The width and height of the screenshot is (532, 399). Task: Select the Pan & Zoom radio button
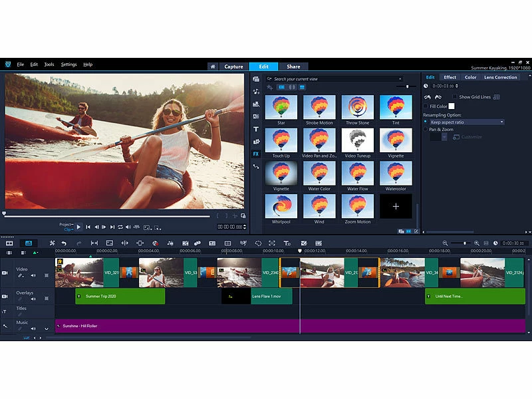point(426,129)
